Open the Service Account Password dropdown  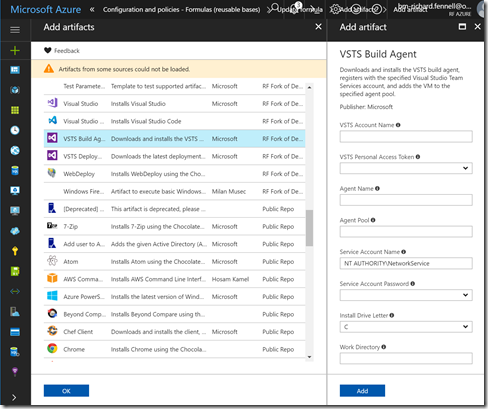[406, 295]
